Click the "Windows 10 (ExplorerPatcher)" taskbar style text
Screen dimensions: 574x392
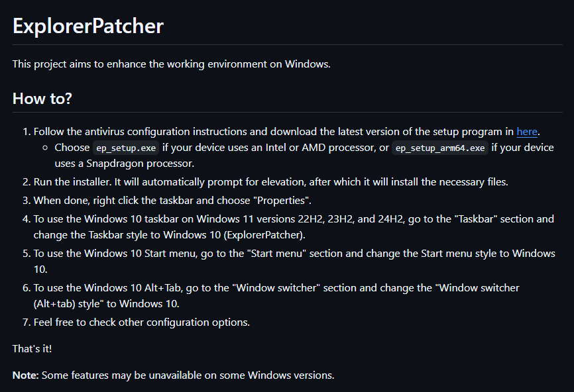(x=234, y=235)
